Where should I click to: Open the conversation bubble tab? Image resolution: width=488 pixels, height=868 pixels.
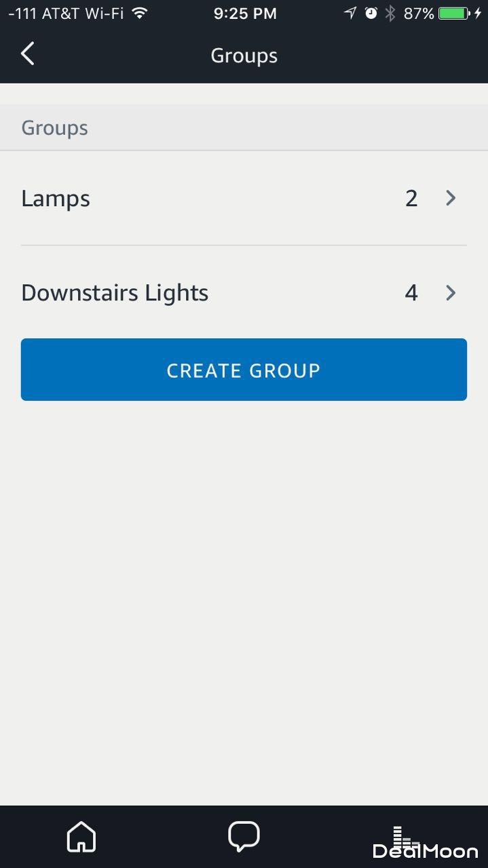coord(244,835)
